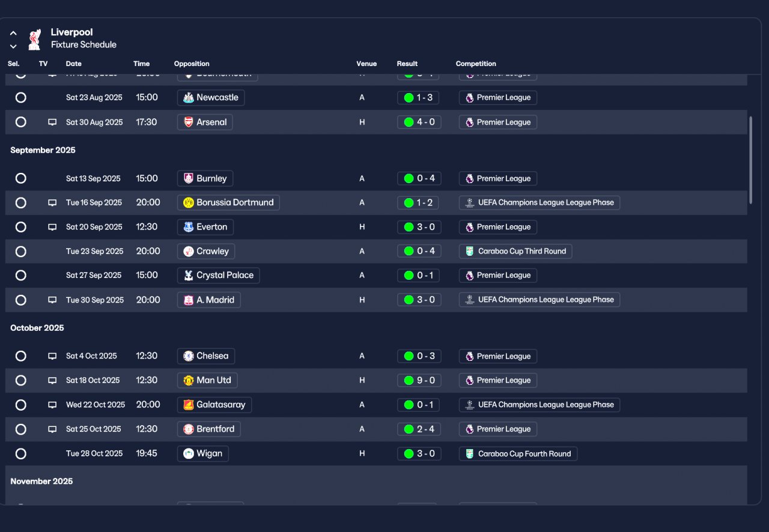Select the Borussia Dortmund fixture radio button
The height and width of the screenshot is (532, 769).
click(x=21, y=203)
